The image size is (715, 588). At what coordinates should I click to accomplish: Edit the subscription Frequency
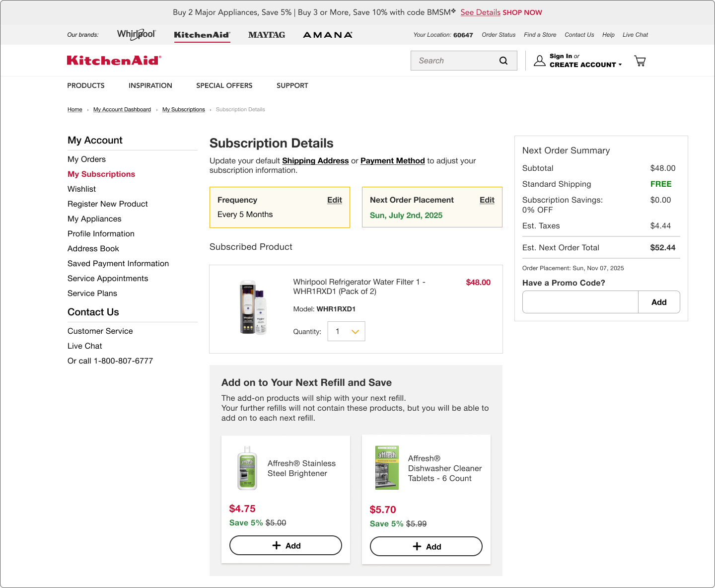(335, 200)
